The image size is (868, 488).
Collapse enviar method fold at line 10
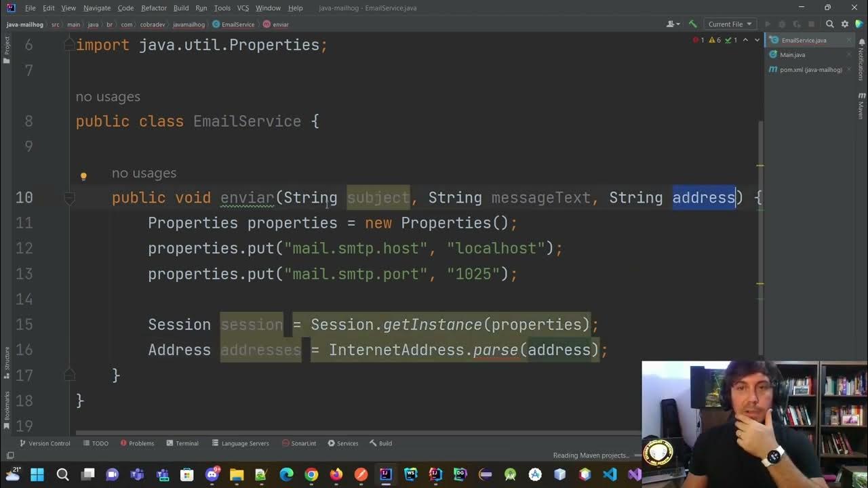pyautogui.click(x=69, y=198)
